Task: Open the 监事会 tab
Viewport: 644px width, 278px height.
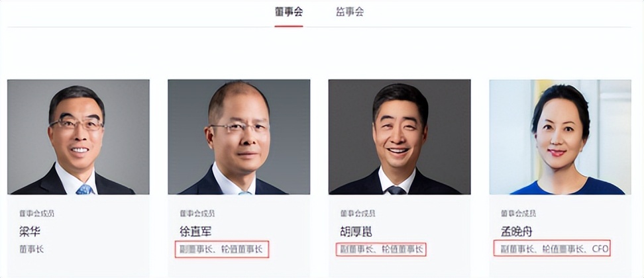Action: click(350, 12)
